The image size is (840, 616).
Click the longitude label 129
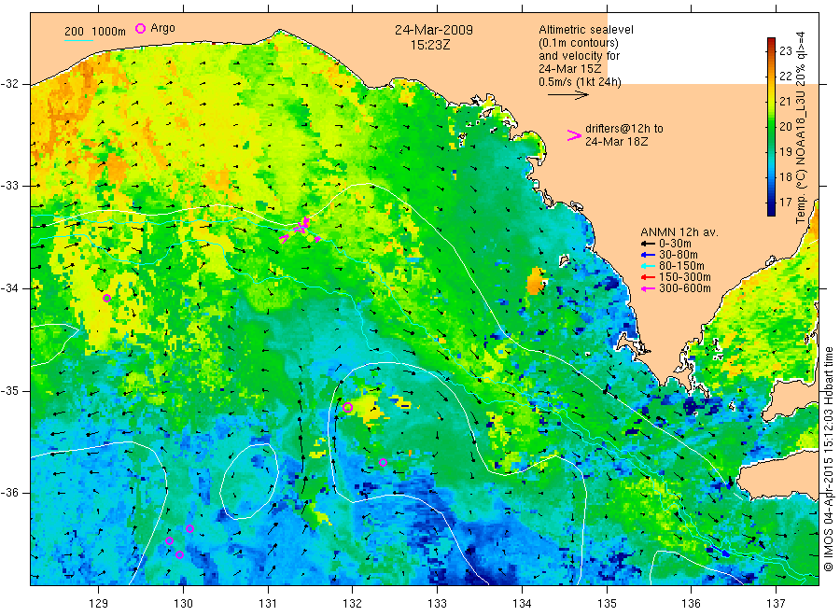(99, 604)
